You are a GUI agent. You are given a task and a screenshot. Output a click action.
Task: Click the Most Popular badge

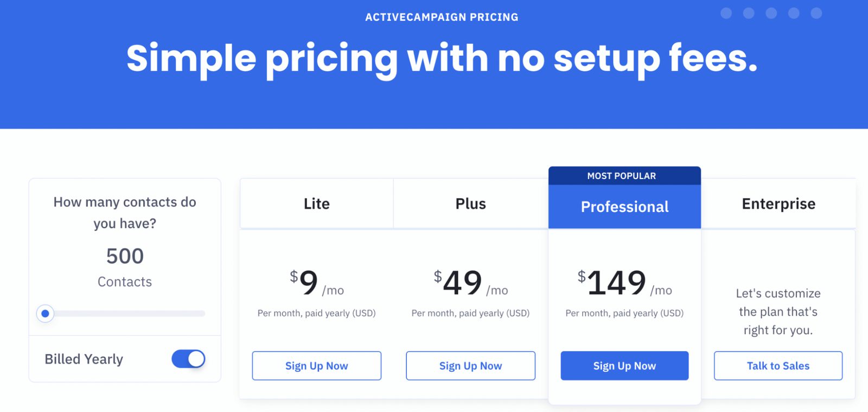coord(622,176)
